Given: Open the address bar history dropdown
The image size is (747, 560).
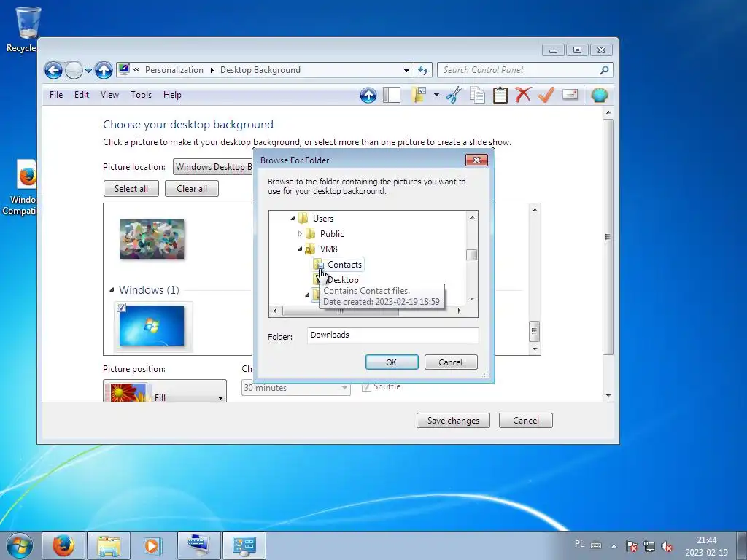Looking at the screenshot, I should (406, 71).
